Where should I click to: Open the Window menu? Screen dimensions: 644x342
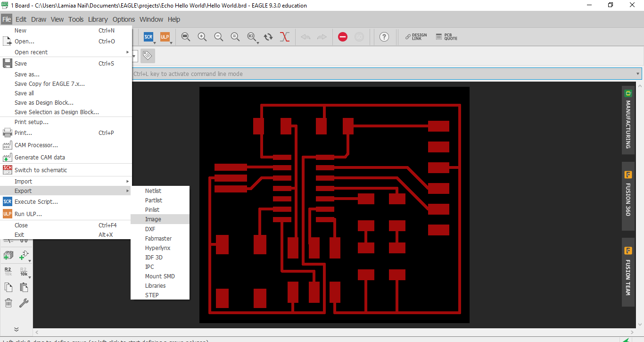click(151, 19)
